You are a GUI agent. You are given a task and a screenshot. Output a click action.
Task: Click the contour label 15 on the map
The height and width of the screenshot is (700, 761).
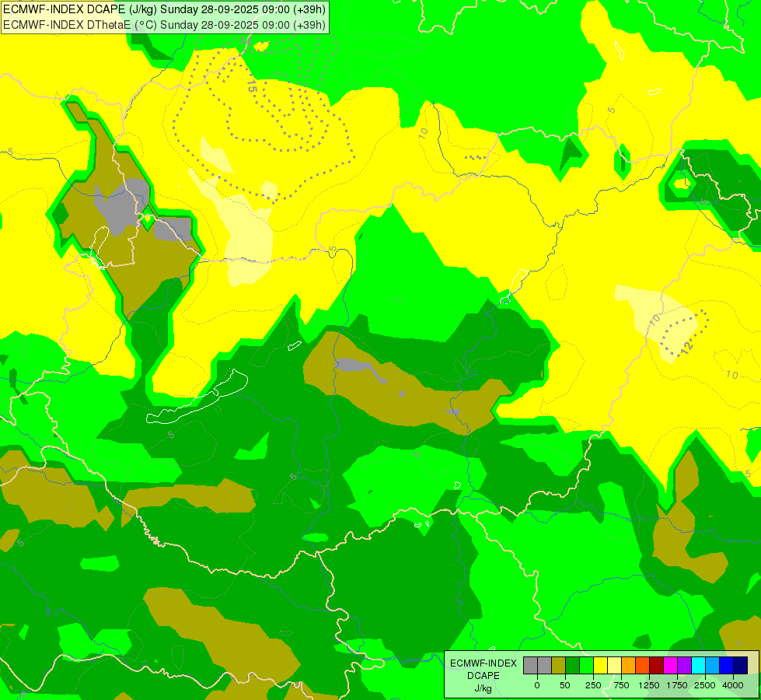252,86
